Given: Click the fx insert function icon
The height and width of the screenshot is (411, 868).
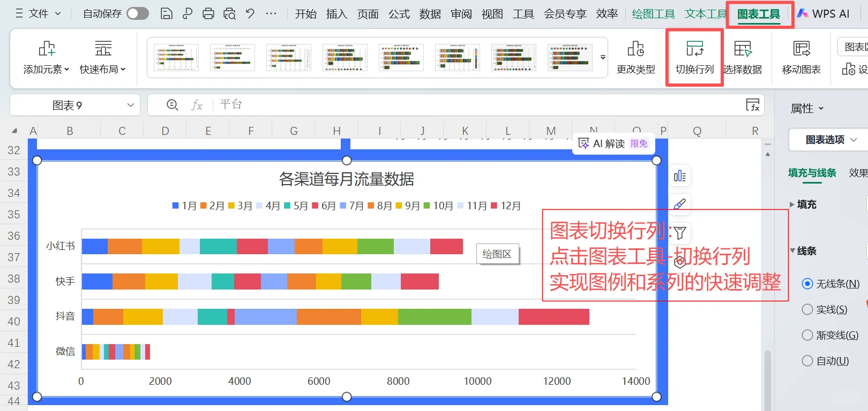Looking at the screenshot, I should pyautogui.click(x=197, y=105).
